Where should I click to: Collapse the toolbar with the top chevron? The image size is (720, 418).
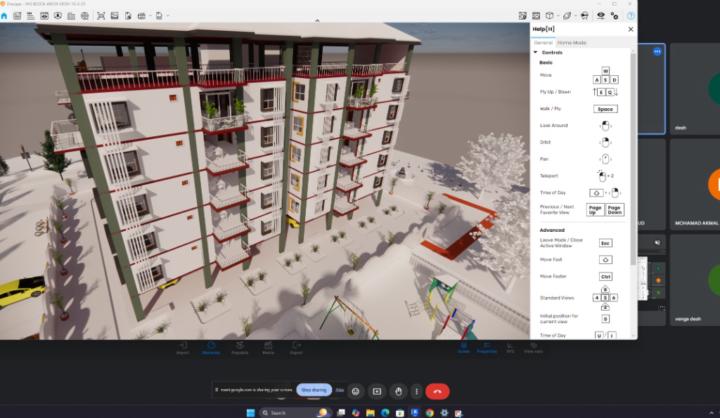(317, 21)
